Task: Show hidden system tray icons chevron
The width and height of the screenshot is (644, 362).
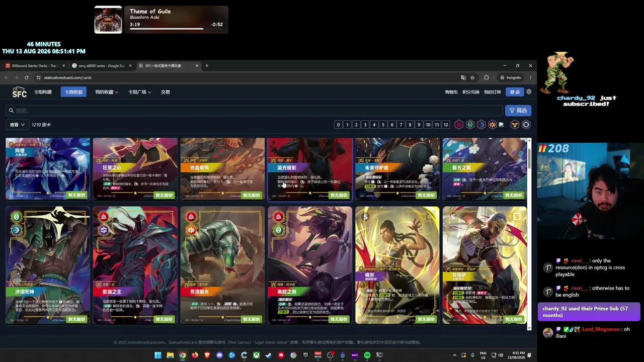Action: pyautogui.click(x=455, y=355)
